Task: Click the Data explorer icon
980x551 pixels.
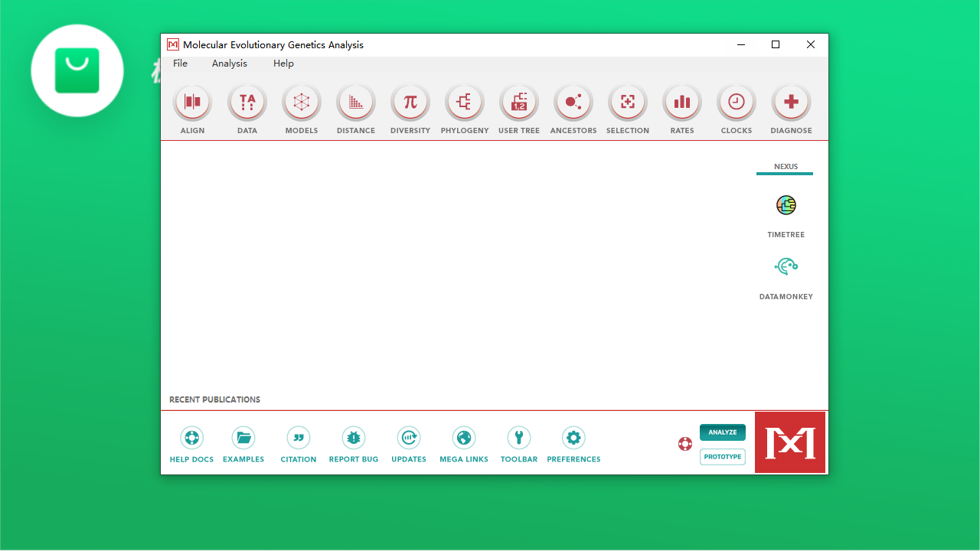Action: pyautogui.click(x=247, y=103)
